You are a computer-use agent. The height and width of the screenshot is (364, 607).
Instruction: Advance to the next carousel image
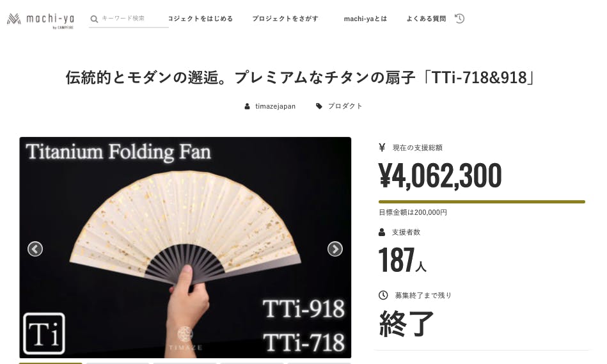335,249
